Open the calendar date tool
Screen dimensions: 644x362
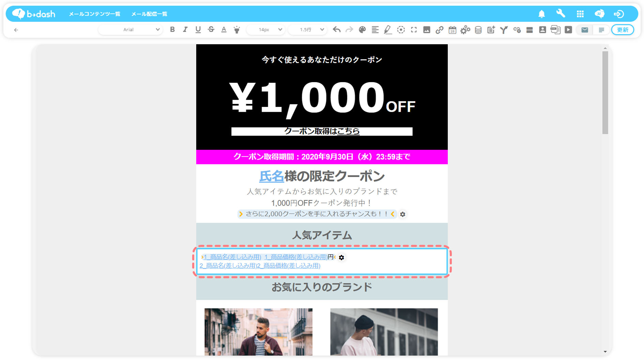click(452, 30)
